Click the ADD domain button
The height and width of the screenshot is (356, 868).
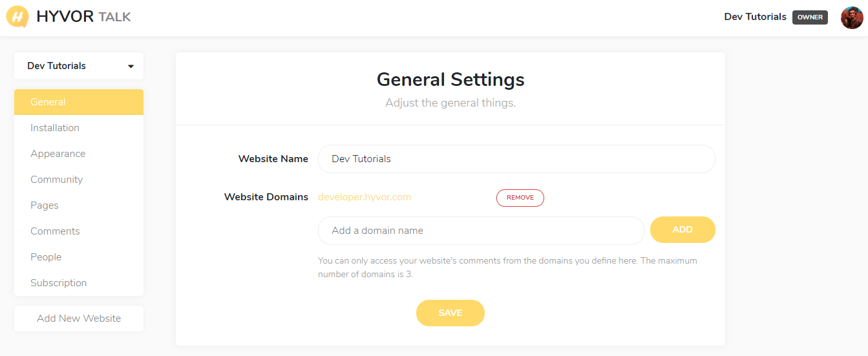click(683, 229)
